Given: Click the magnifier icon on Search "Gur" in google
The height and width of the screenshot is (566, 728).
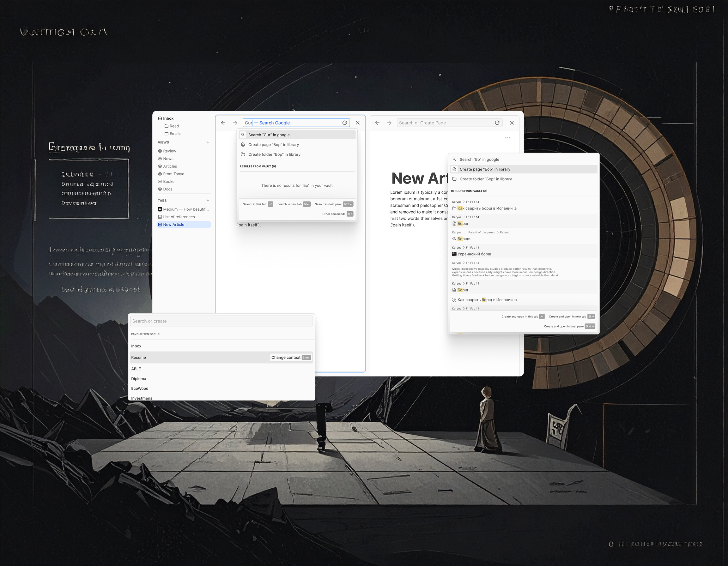Looking at the screenshot, I should (243, 135).
